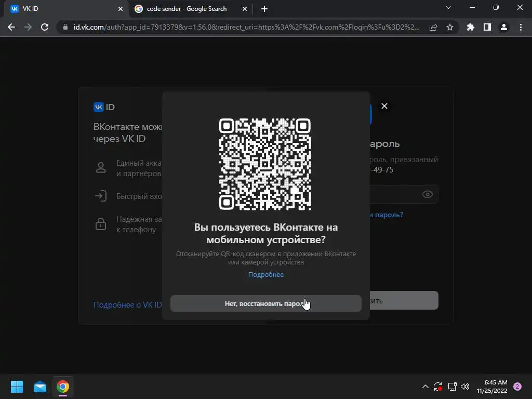Open Chrome profile menu
The height and width of the screenshot is (399, 532).
pos(504,27)
